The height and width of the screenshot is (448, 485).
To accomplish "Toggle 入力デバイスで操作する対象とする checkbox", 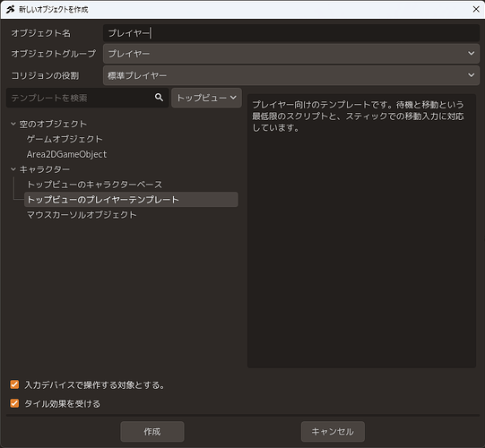I will [14, 384].
